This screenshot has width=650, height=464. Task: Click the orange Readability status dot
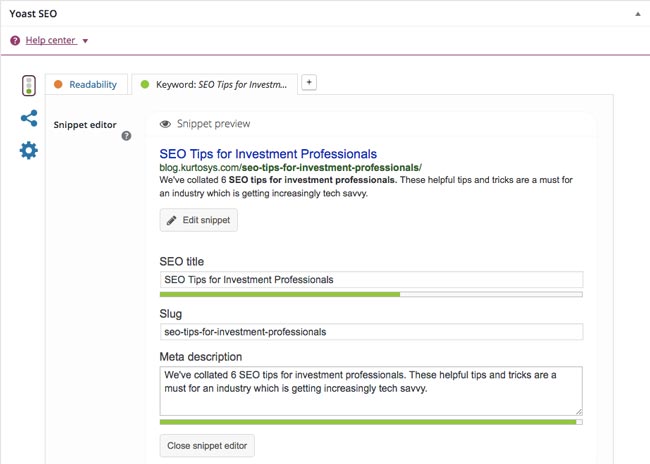tap(58, 85)
